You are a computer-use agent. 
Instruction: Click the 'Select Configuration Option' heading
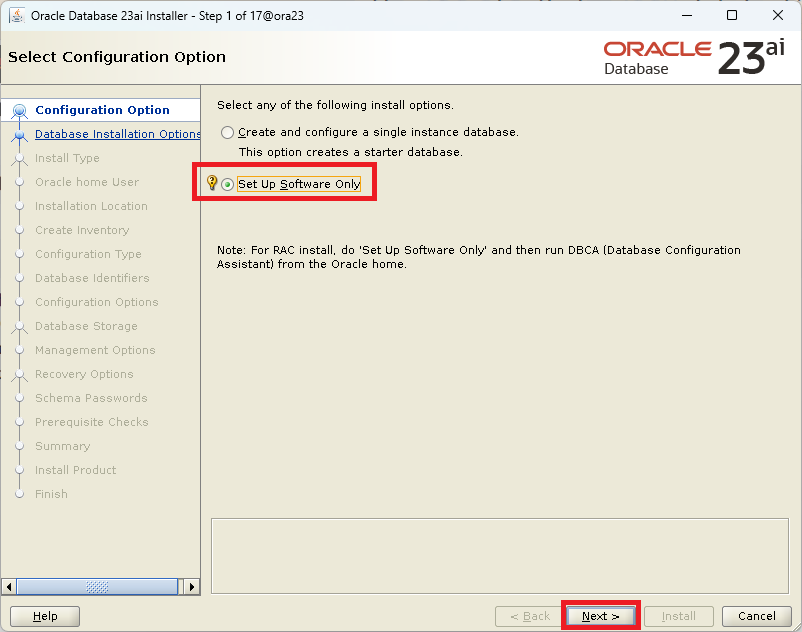pyautogui.click(x=117, y=57)
